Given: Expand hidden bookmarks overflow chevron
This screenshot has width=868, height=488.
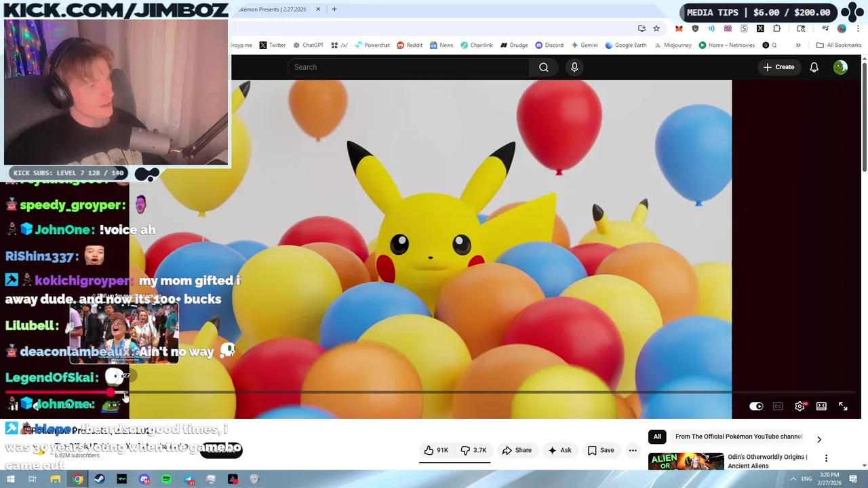Looking at the screenshot, I should 798,45.
